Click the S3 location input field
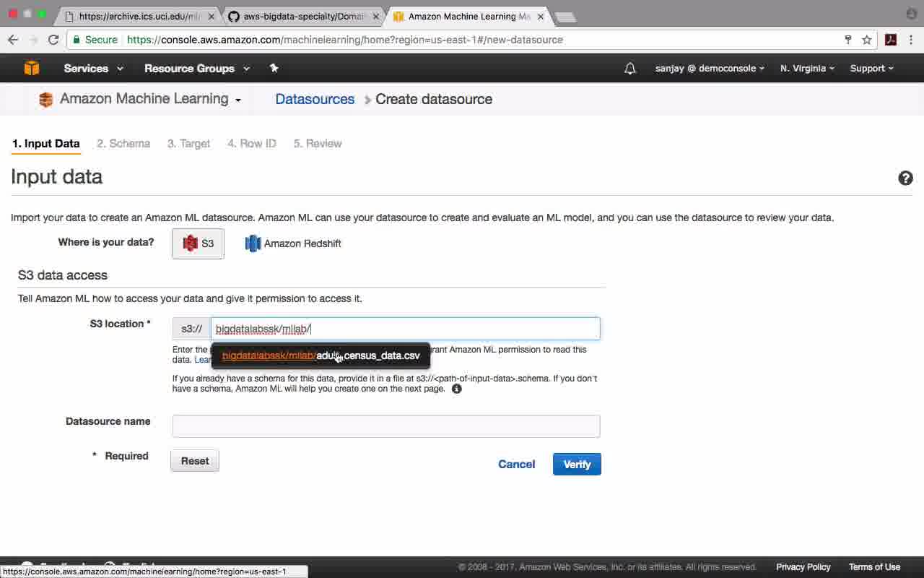 coord(405,329)
